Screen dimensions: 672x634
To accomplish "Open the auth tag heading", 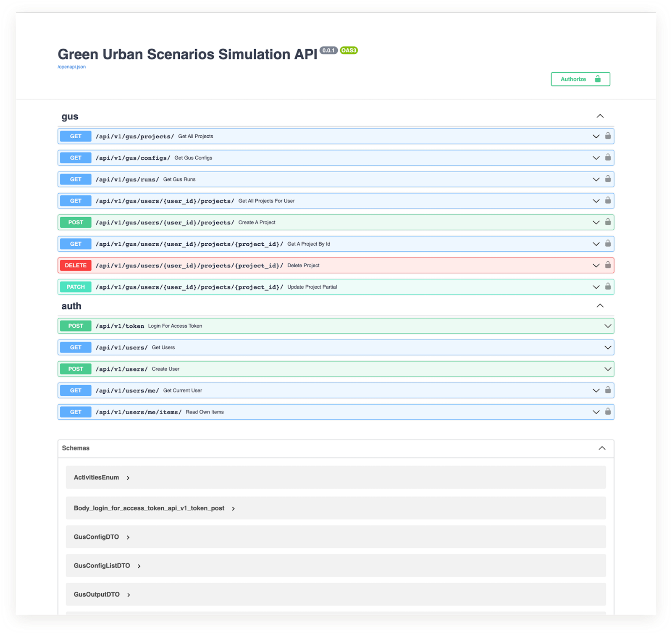I will [x=71, y=306].
